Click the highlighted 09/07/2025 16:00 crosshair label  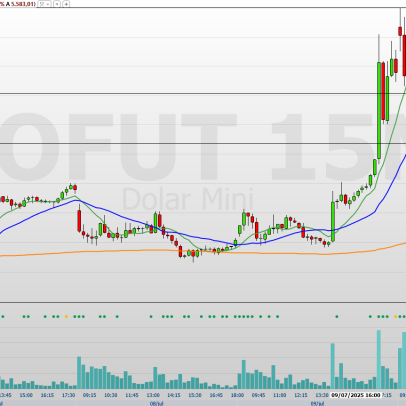[x=356, y=395]
